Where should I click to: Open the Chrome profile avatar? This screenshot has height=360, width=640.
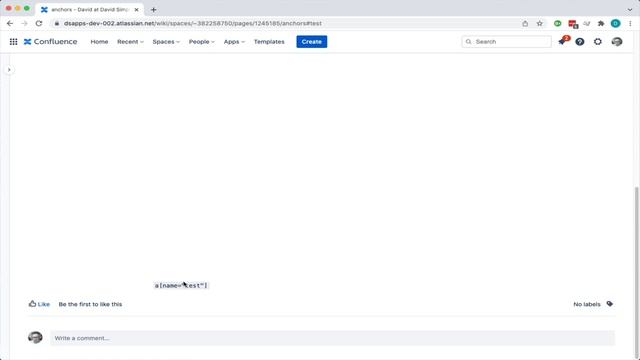point(616,23)
